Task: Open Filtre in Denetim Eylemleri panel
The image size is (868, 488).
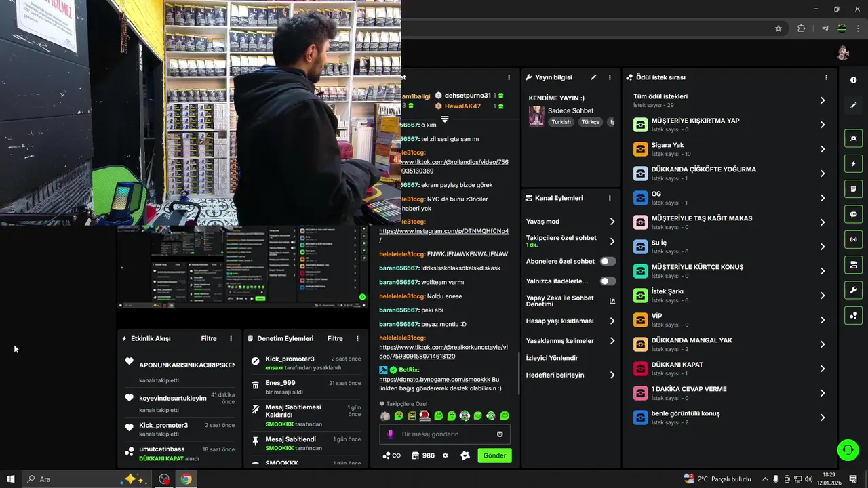Action: (x=335, y=338)
